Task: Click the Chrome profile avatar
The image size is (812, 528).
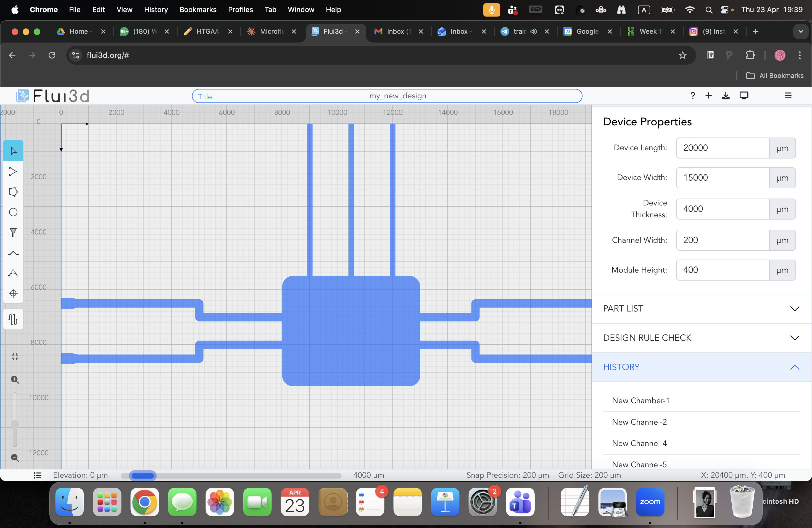Action: (780, 55)
